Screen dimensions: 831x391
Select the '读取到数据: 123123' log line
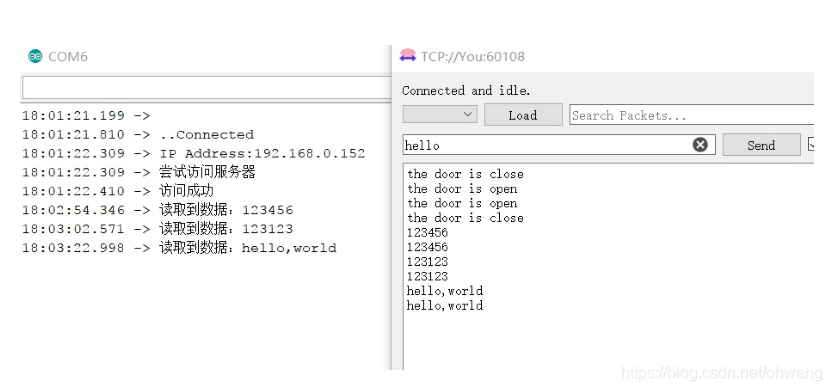click(157, 229)
